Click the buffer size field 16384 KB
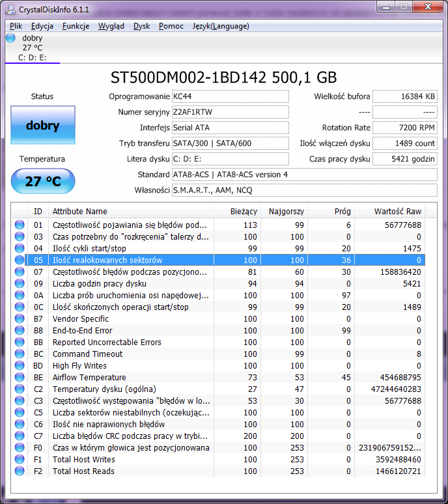The width and height of the screenshot is (448, 504). [x=405, y=96]
